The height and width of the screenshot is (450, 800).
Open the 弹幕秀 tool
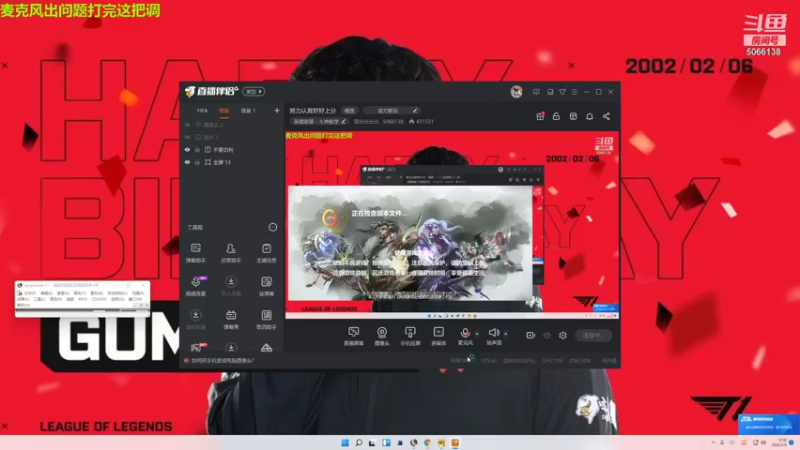[x=231, y=320]
